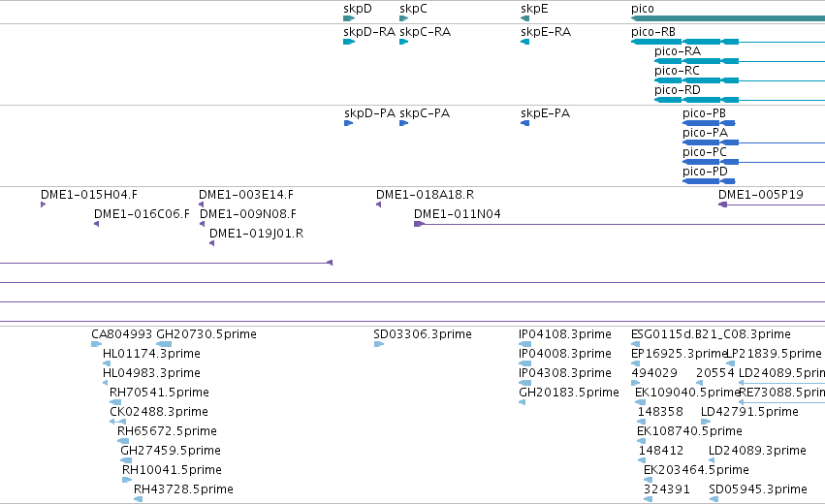Click clone DME1-003E14.F
825x504 pixels.
coord(245,195)
